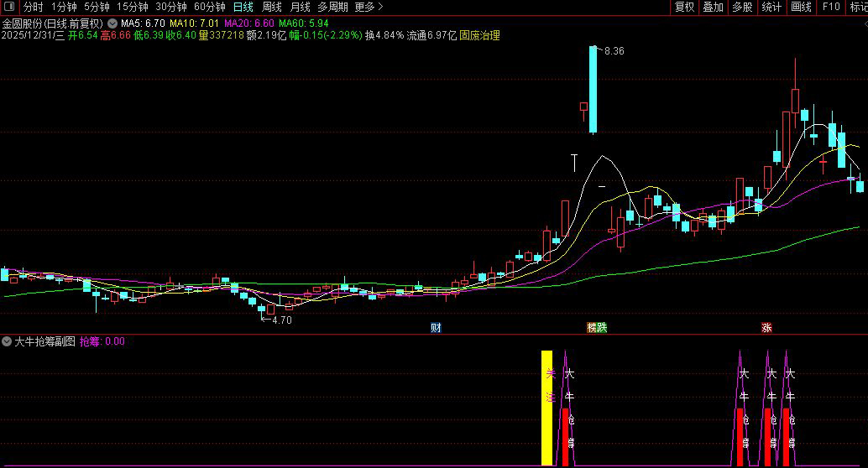Select the 15分钟 period tab
Screen dimensions: 868x468
coord(133,8)
